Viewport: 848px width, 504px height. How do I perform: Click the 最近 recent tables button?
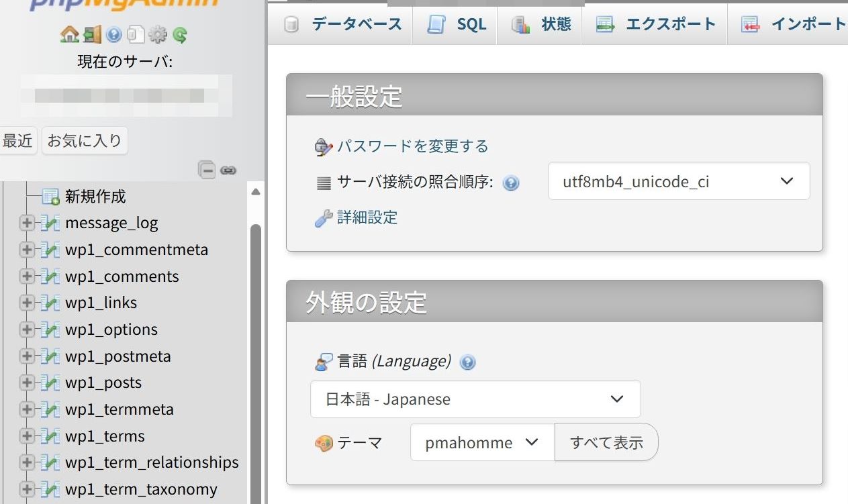point(17,140)
